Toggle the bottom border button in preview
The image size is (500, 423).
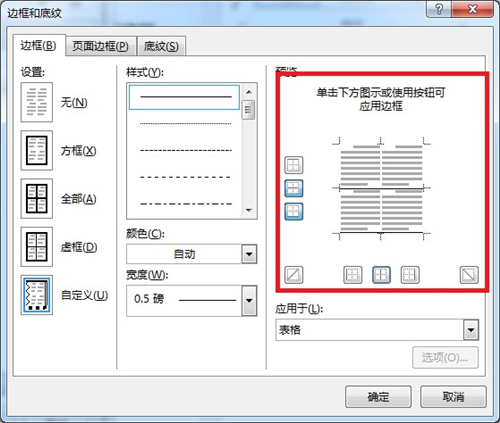point(294,212)
